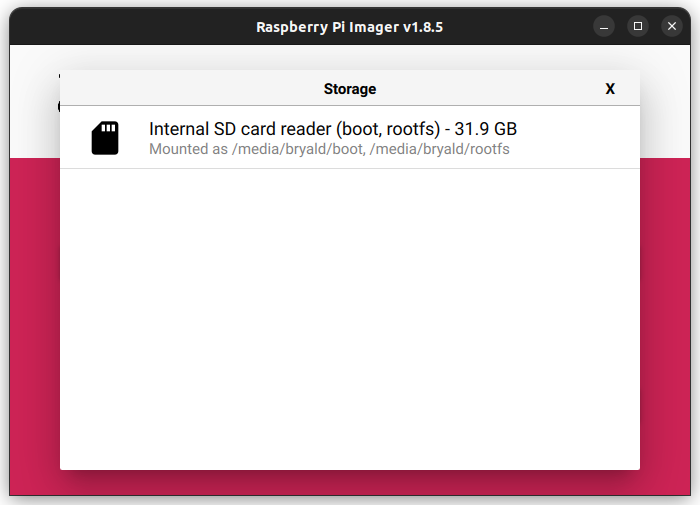Click the pink strip below the dialog
The image size is (700, 505).
pos(350,483)
